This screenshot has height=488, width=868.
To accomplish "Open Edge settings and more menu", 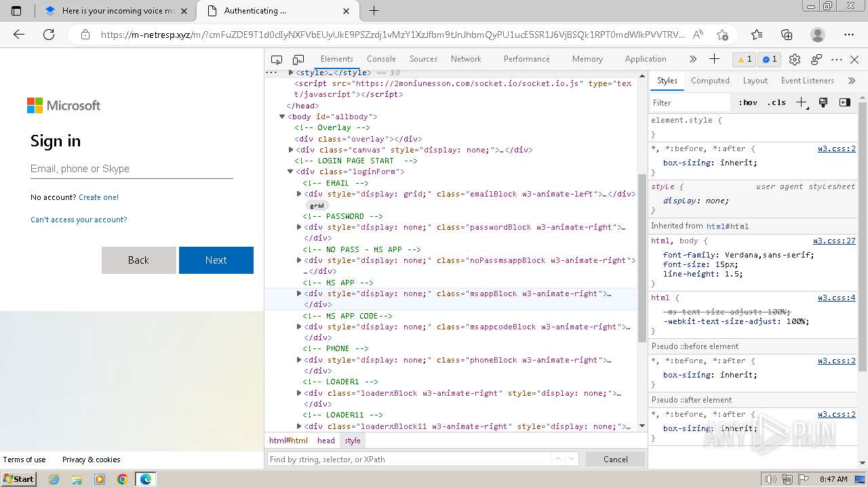I will [849, 35].
